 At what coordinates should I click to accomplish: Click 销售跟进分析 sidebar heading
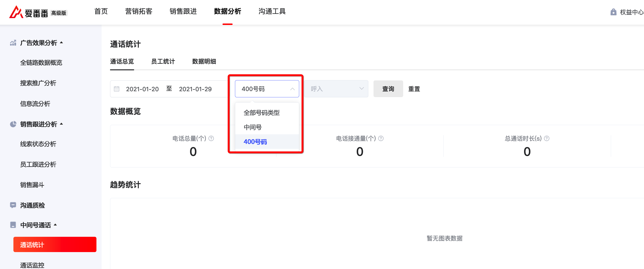tap(39, 124)
